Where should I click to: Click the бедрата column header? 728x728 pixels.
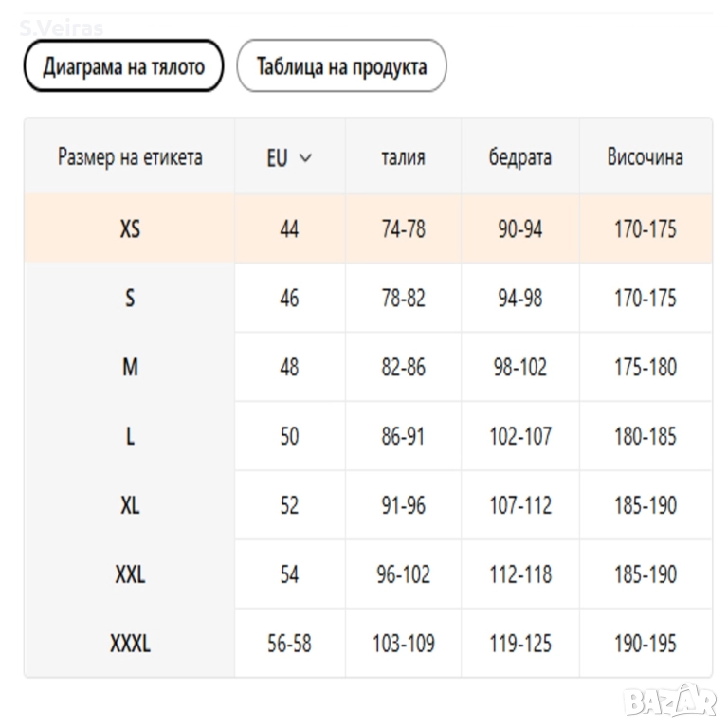pos(520,157)
